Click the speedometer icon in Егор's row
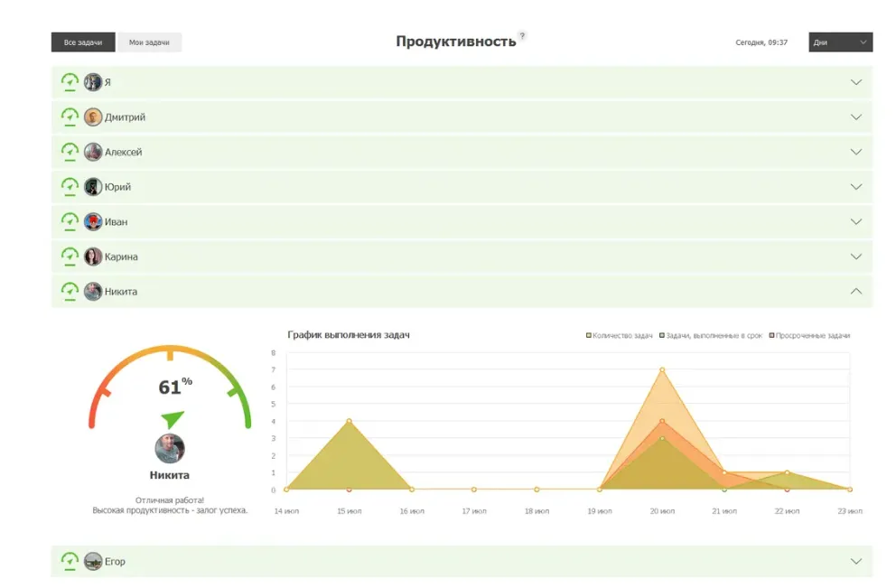 [70, 562]
